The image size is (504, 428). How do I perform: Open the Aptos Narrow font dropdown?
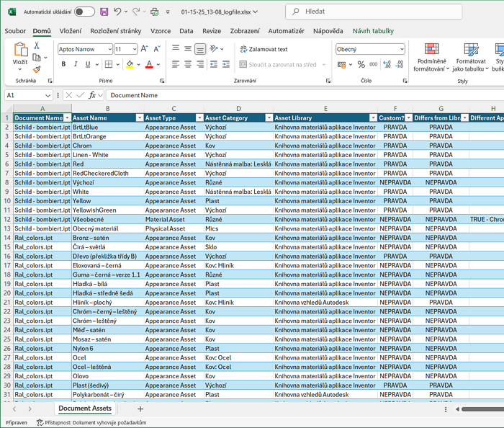109,49
